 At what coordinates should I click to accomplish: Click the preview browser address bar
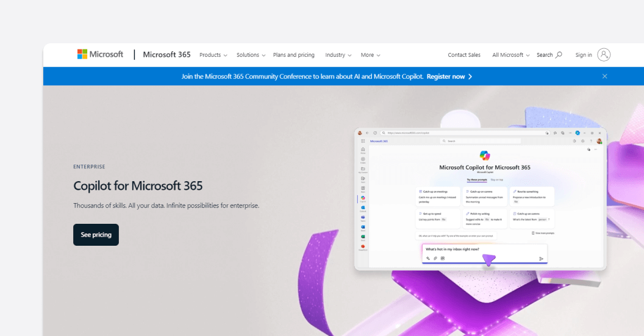pos(465,133)
